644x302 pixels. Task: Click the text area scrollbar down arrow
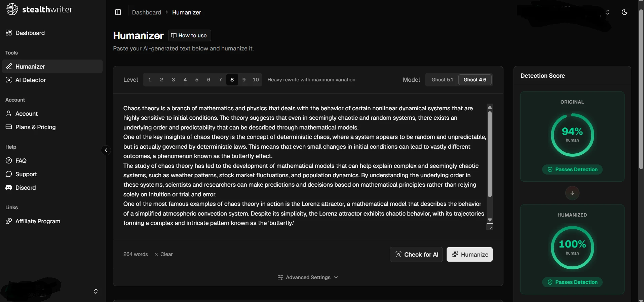point(490,220)
